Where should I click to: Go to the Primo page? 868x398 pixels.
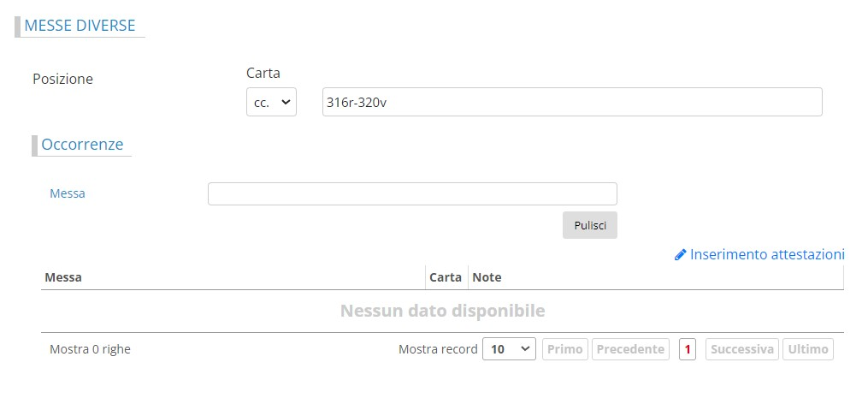[564, 349]
